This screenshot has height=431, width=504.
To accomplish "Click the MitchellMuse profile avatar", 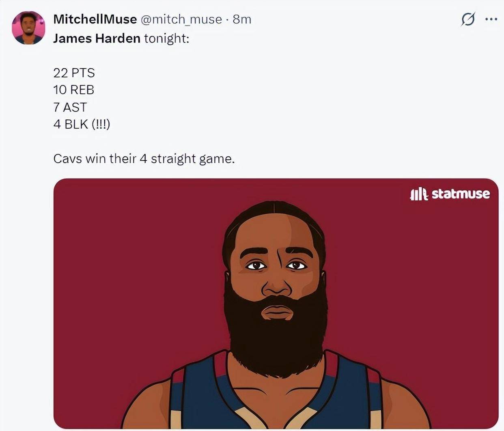I will (x=28, y=28).
